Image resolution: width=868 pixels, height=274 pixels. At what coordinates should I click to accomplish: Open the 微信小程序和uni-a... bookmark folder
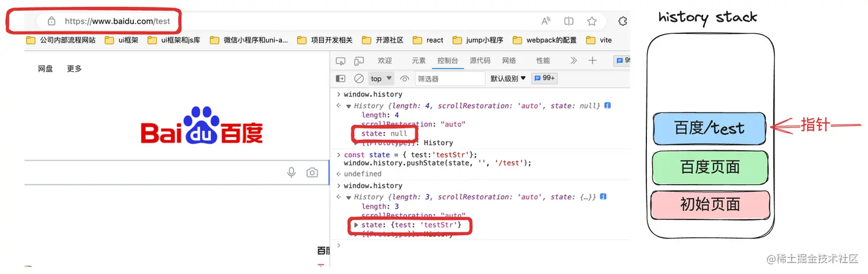pos(249,40)
